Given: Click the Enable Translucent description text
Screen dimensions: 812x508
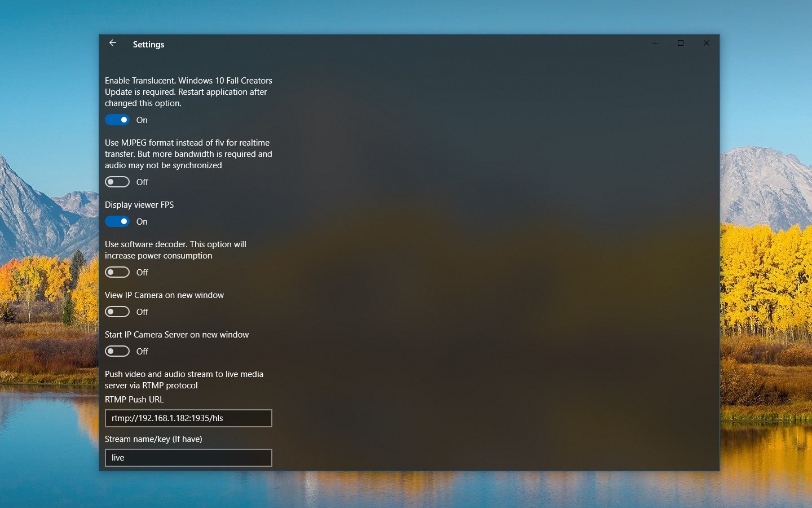Looking at the screenshot, I should tap(188, 91).
